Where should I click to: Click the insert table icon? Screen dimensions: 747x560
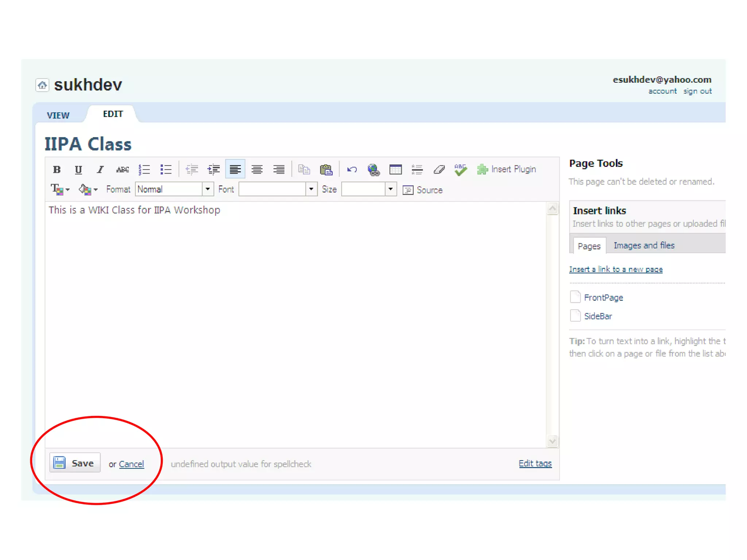tap(395, 170)
